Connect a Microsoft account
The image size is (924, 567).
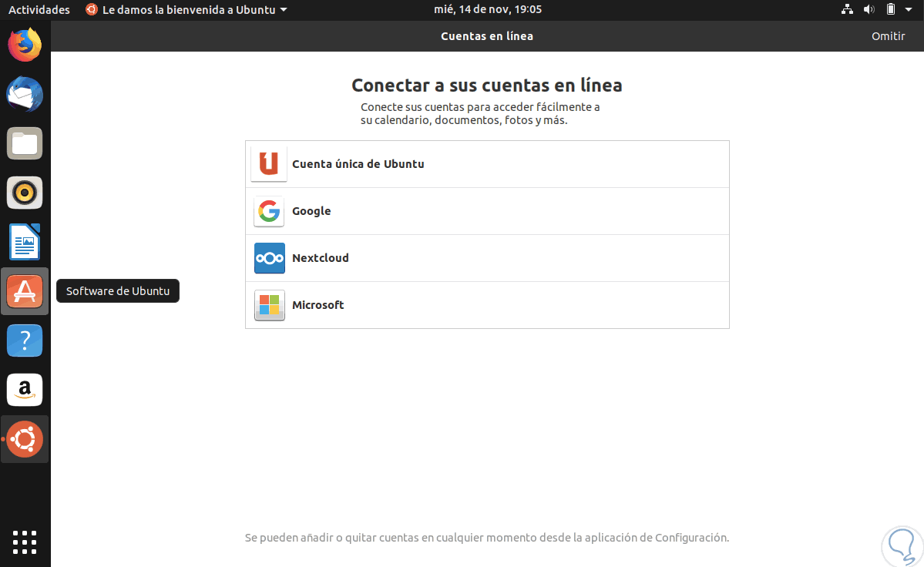pos(487,305)
